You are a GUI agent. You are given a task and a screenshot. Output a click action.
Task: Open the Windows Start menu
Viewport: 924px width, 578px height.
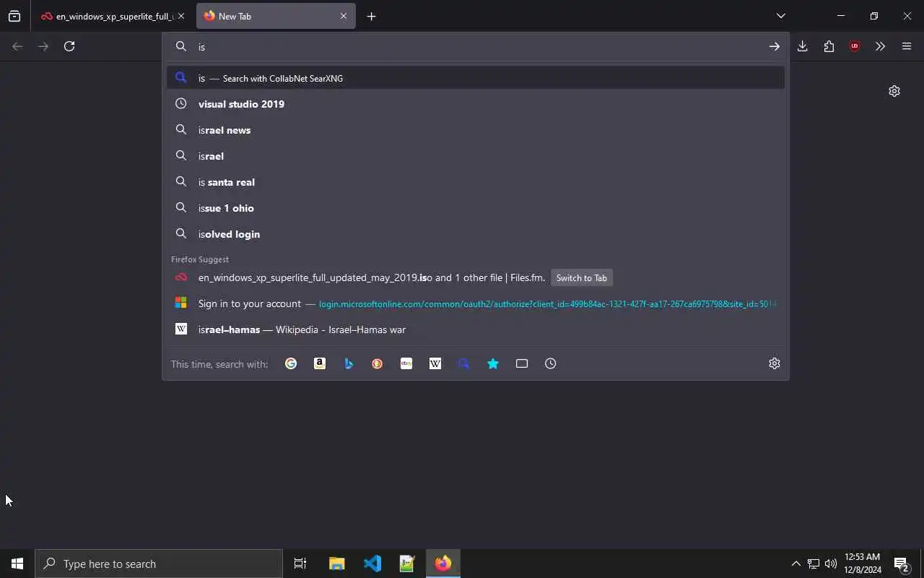[x=17, y=564]
